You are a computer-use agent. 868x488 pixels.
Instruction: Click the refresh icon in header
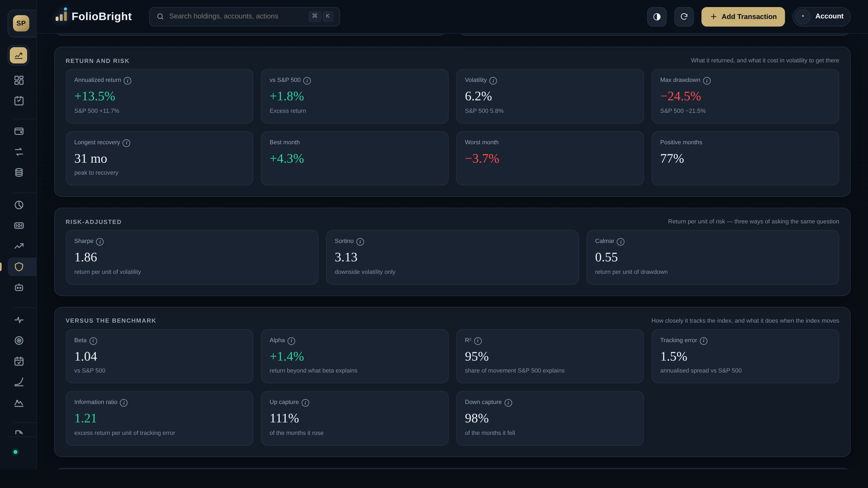[x=684, y=17]
